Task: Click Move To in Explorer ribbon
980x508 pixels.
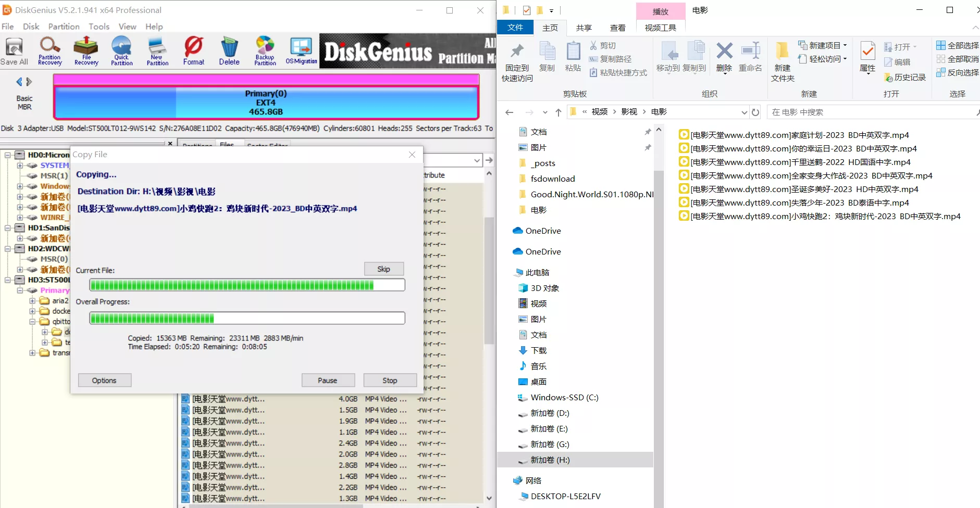Action: [668, 57]
